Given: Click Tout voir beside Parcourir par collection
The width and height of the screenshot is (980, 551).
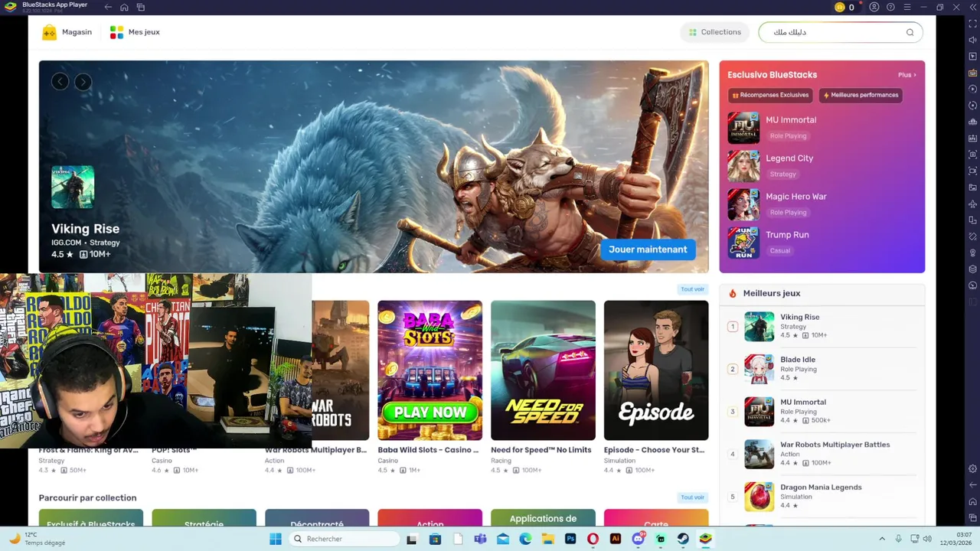Looking at the screenshot, I should (x=692, y=497).
